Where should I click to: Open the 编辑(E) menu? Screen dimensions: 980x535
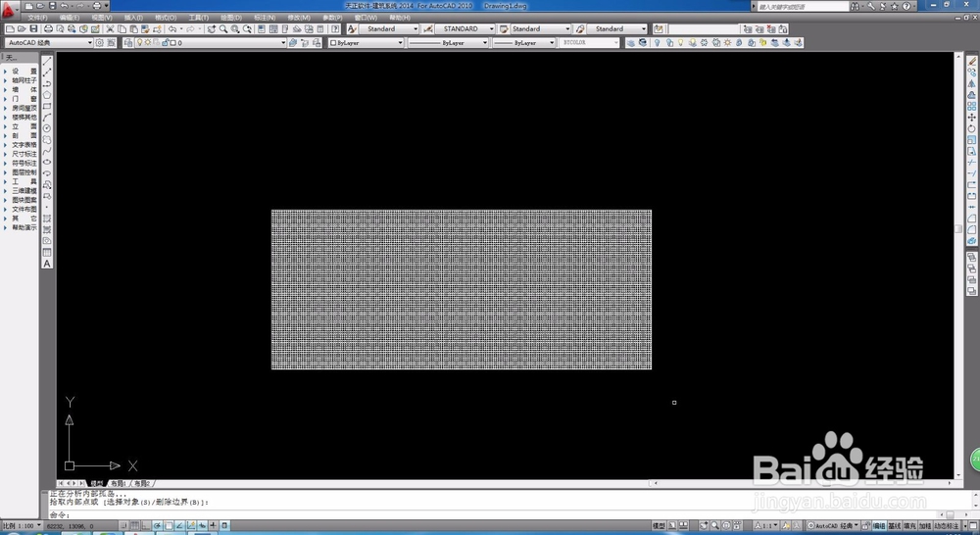(70, 18)
